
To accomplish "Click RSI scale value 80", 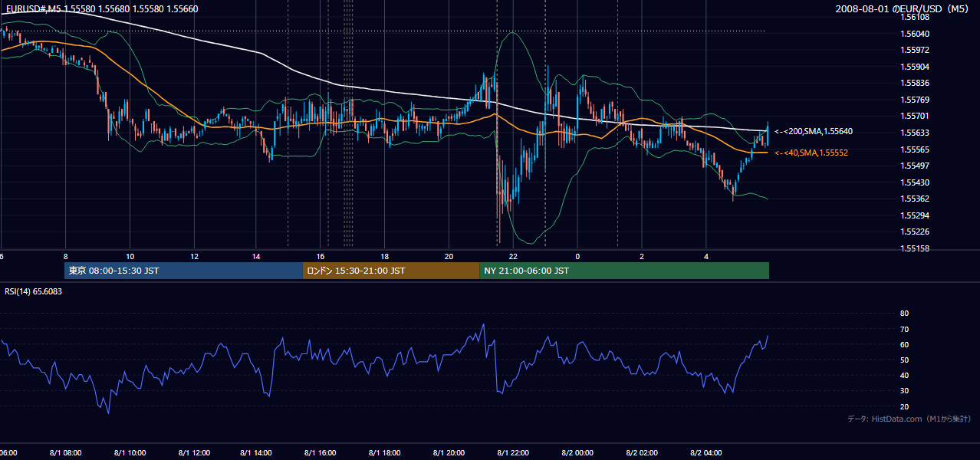I will pyautogui.click(x=904, y=314).
